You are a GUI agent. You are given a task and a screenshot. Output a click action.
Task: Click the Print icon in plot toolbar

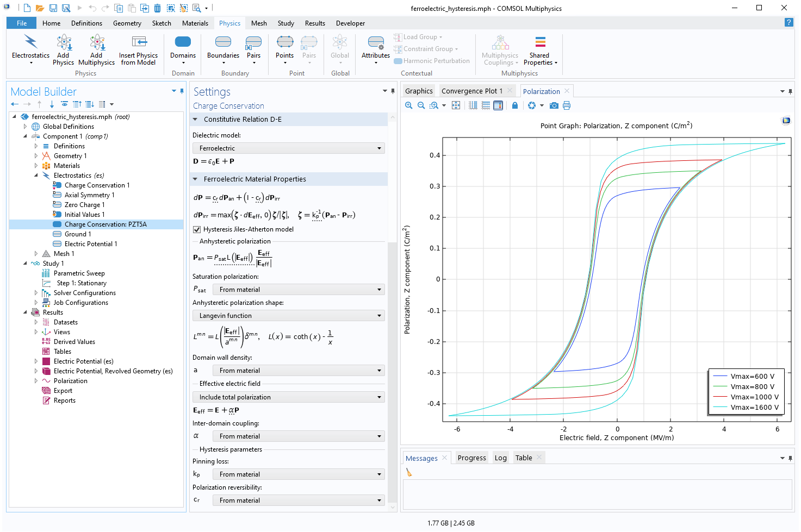pyautogui.click(x=567, y=105)
